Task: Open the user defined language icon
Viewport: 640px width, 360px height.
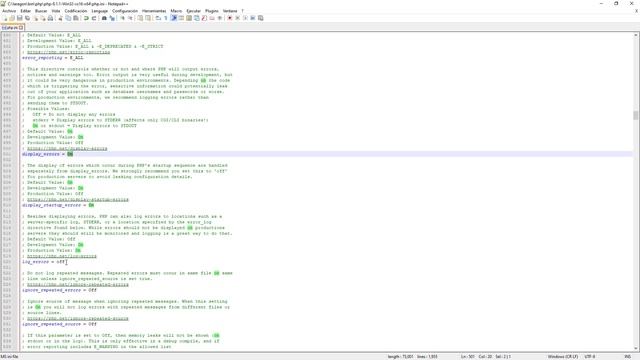Action: pos(181,18)
